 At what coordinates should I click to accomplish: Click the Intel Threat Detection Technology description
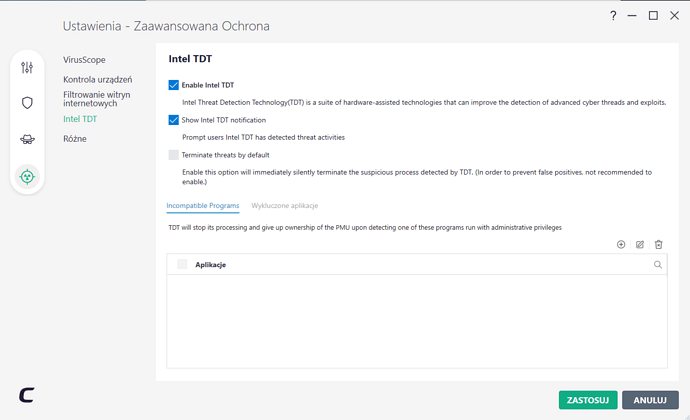[x=424, y=103]
